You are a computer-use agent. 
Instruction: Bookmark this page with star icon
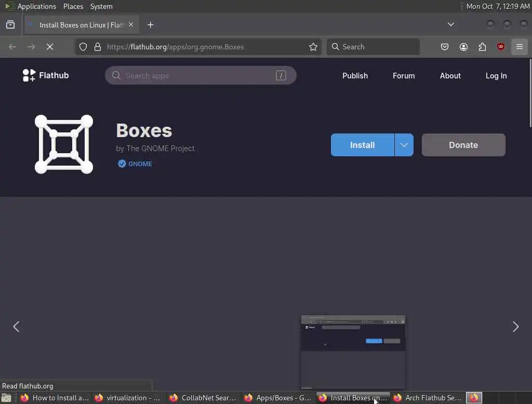pos(313,47)
